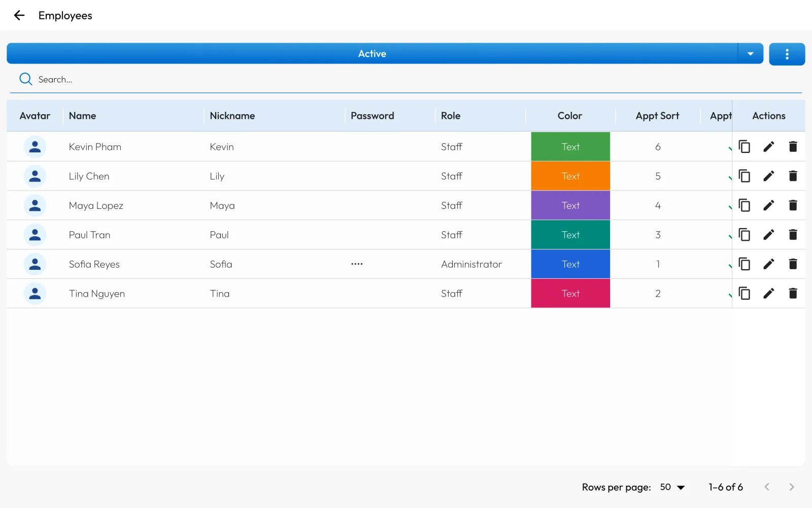Screen dimensions: 812x508
Task: Open the rows per page dropdown
Action: click(x=672, y=487)
